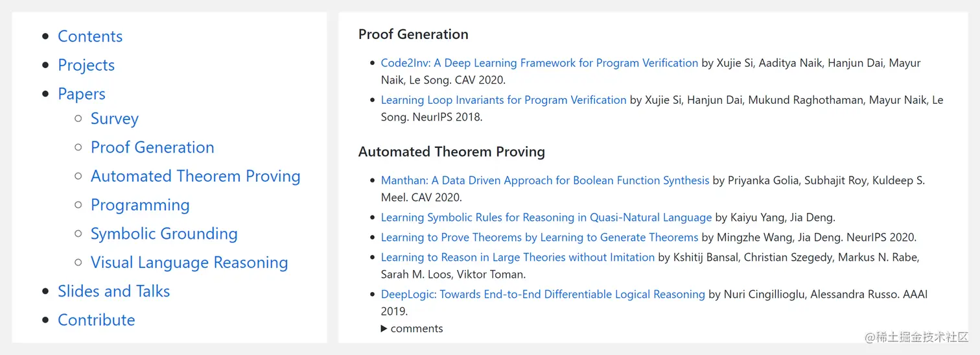
Task: Click the Contribute sidebar link
Action: click(97, 320)
